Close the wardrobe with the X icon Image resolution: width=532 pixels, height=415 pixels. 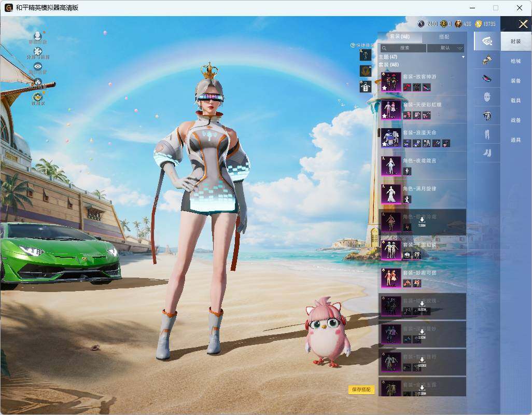523,24
